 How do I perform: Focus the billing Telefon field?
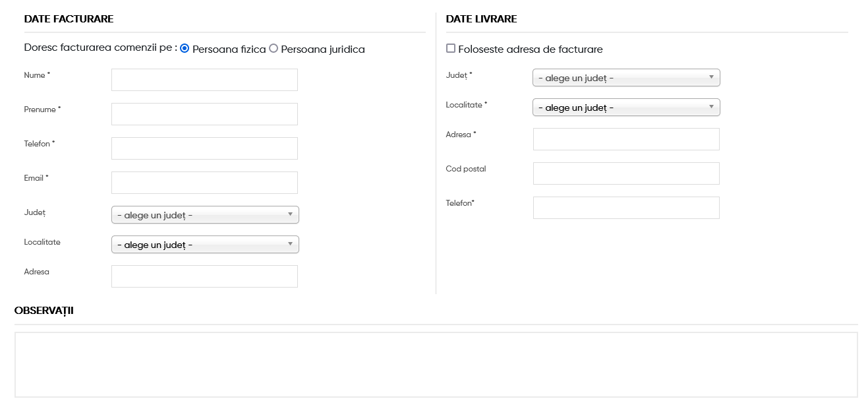coord(204,148)
